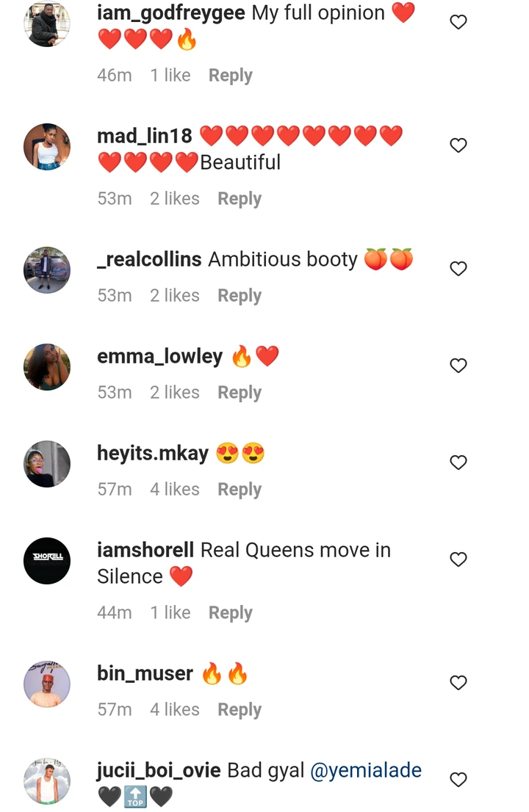Like heyits.mkay's comment heart

pos(458,463)
